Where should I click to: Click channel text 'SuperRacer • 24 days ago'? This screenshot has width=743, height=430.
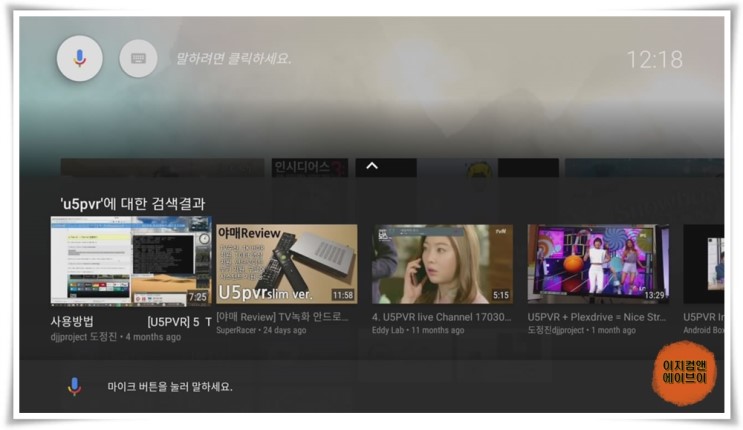point(261,330)
